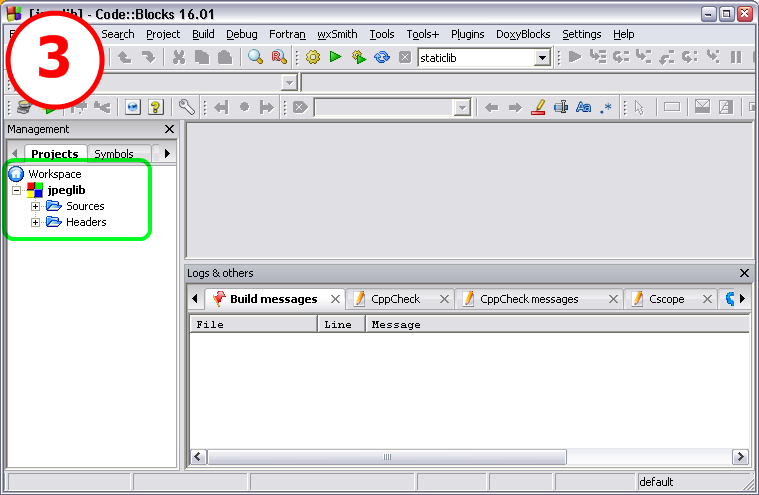Toggle regular expression .* icon

[x=606, y=108]
